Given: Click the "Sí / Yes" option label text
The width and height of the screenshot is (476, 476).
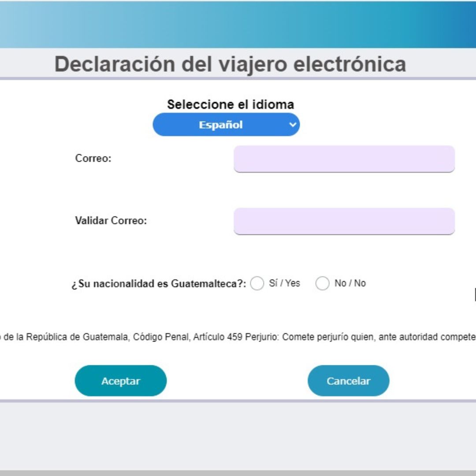Looking at the screenshot, I should (x=284, y=283).
